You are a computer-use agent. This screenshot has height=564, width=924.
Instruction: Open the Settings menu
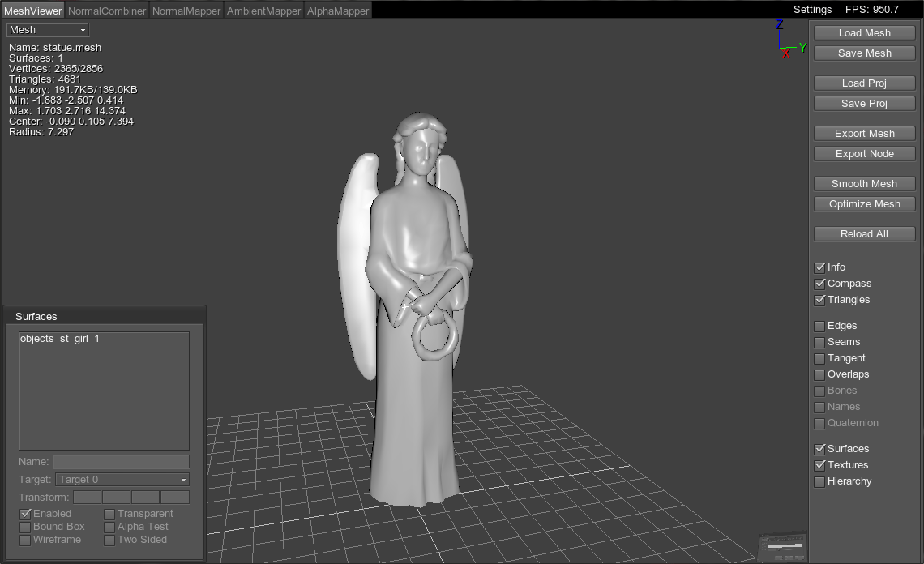pos(812,10)
